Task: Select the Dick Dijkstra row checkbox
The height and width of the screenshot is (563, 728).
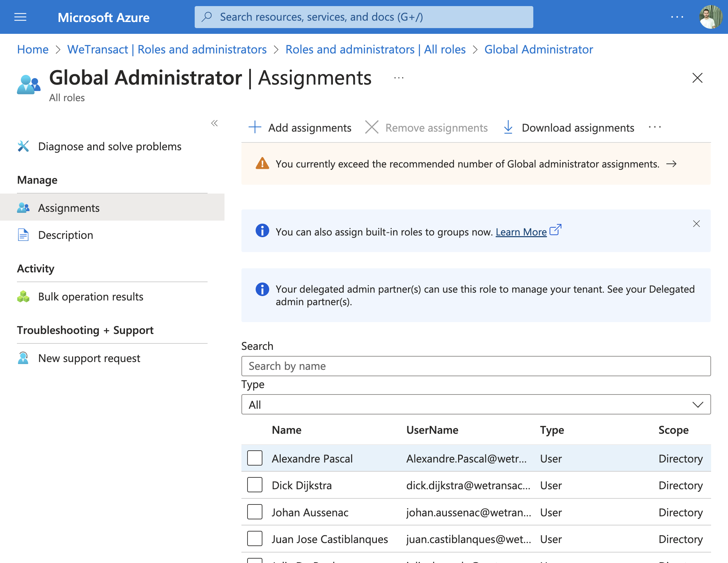Action: click(x=255, y=485)
